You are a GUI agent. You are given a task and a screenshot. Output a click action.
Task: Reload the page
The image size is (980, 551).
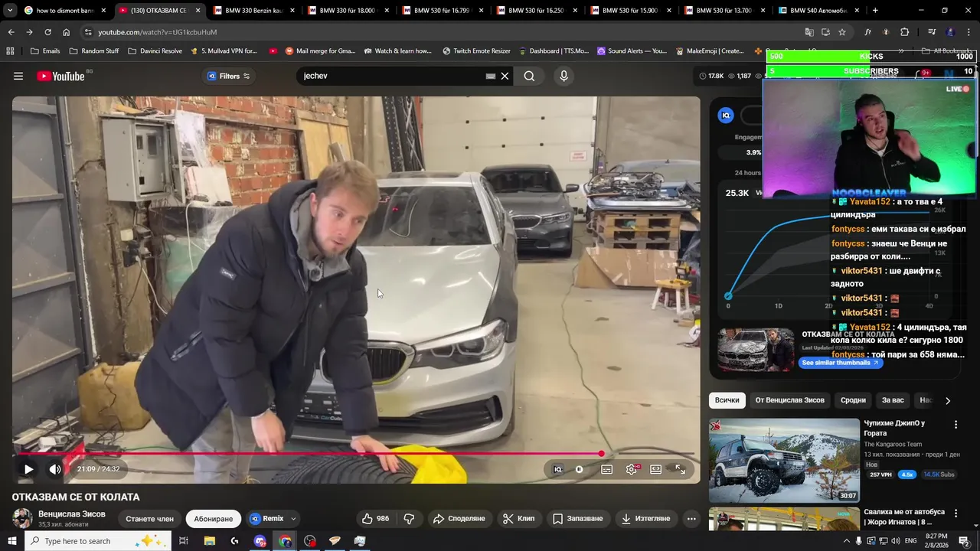tap(47, 32)
